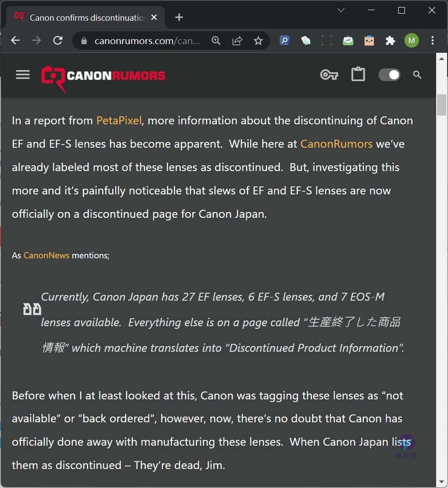Click the browser forward arrow
Screen dimensions: 448x488
[x=36, y=41]
